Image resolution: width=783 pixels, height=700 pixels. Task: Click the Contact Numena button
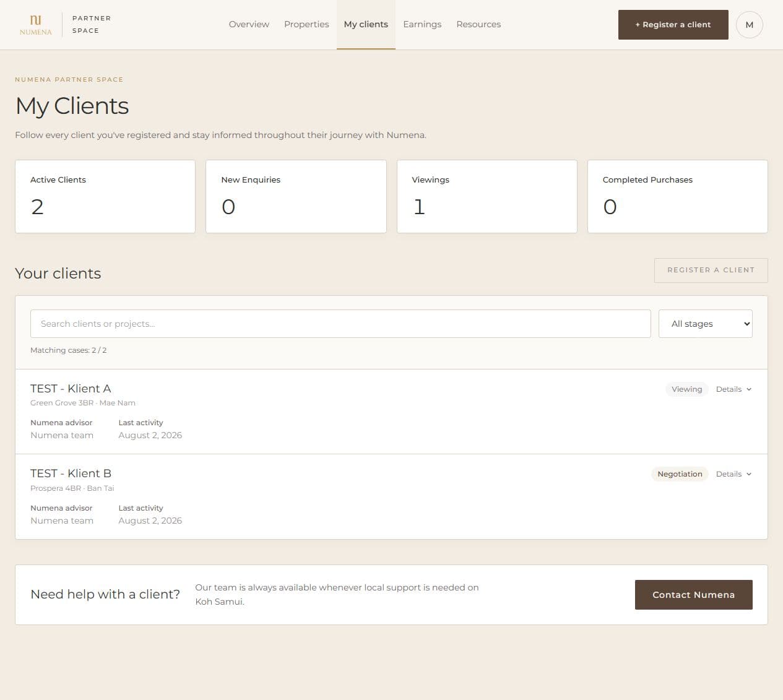click(x=693, y=595)
